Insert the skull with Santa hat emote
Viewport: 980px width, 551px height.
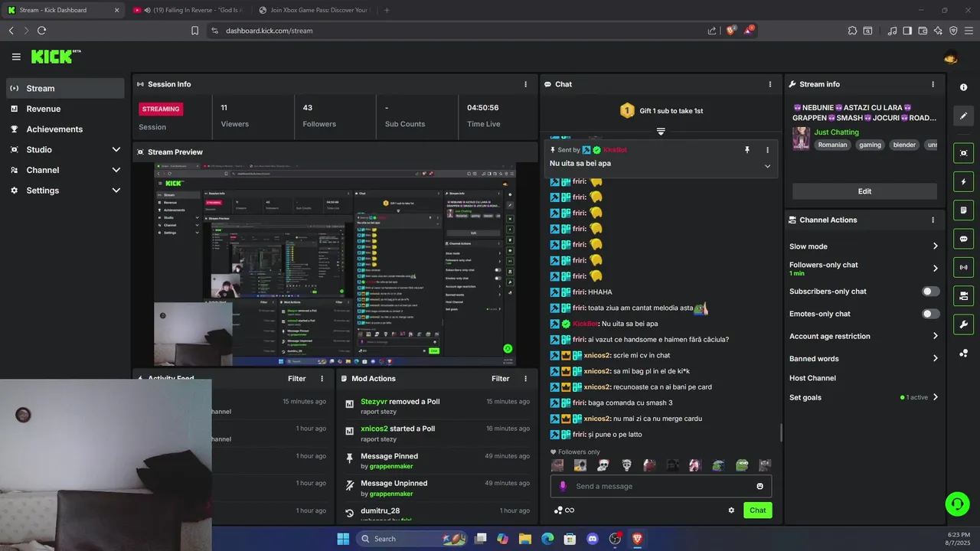click(x=603, y=465)
